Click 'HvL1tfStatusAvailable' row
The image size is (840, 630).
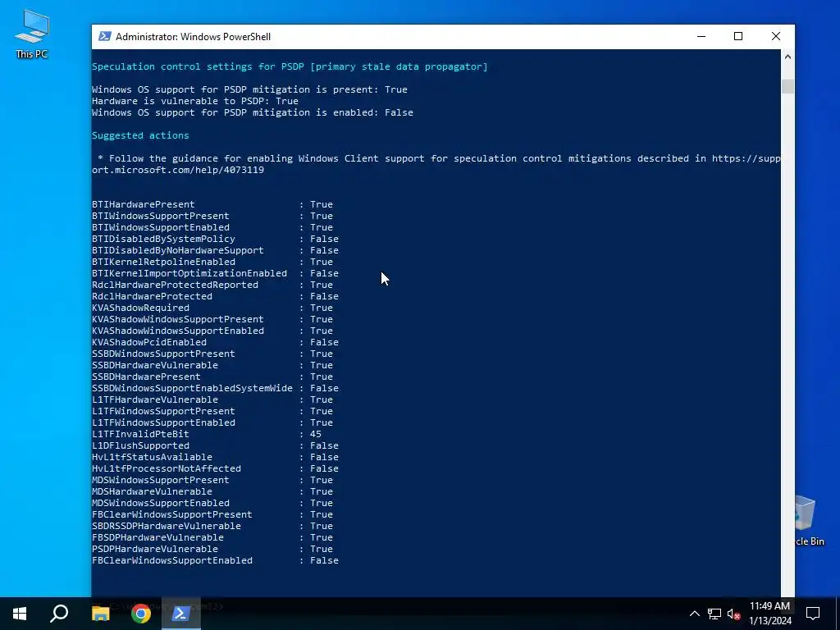point(215,458)
